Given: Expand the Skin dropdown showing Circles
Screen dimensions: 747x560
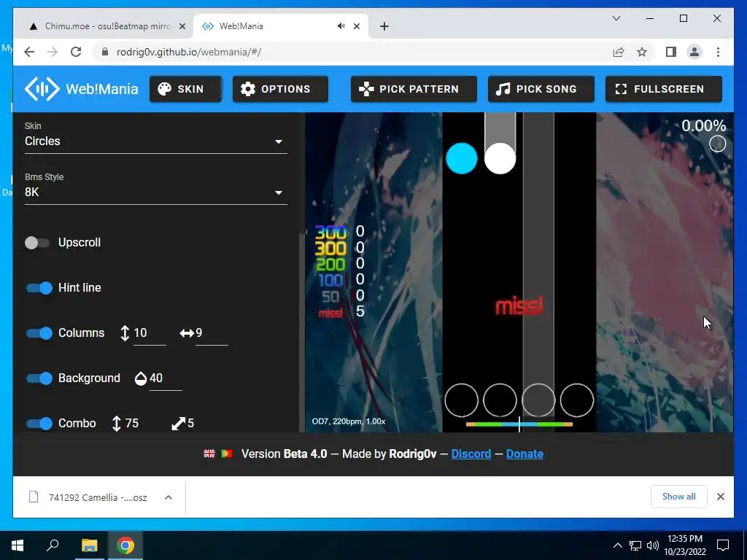Looking at the screenshot, I should (x=156, y=141).
